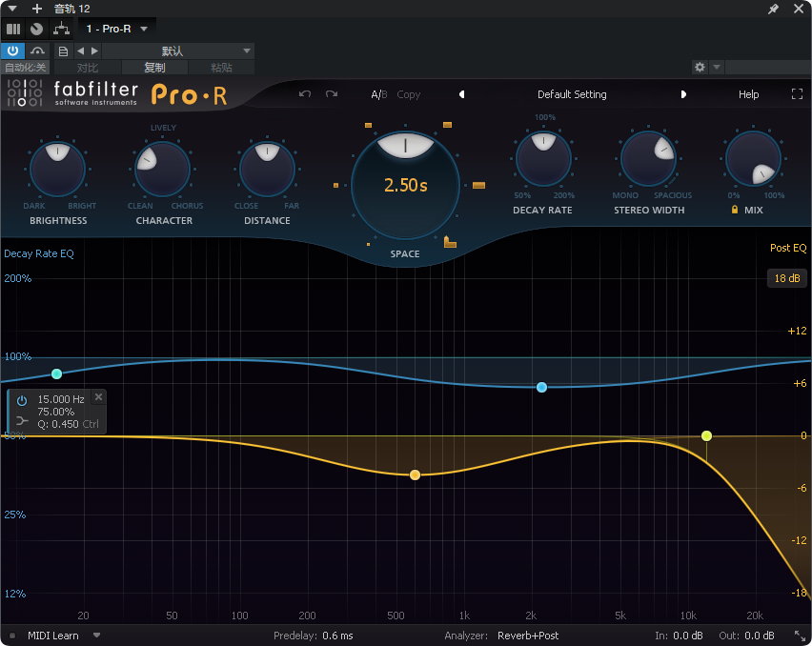The width and height of the screenshot is (812, 646).
Task: Click the 粘贴 paste button
Action: pos(221,68)
